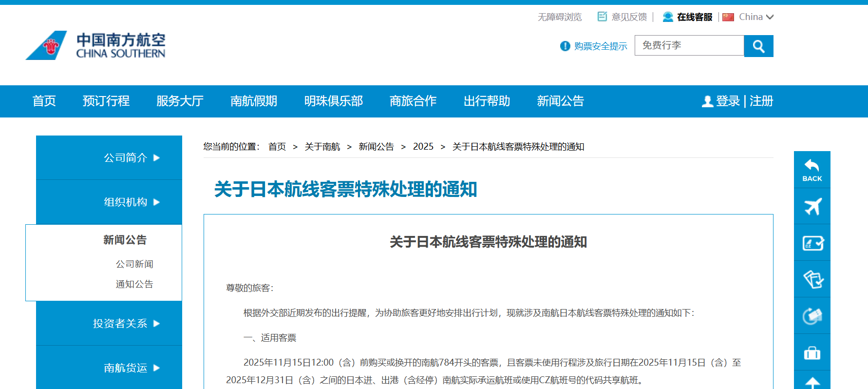
Task: Click the suitcase baggage icon
Action: [812, 352]
